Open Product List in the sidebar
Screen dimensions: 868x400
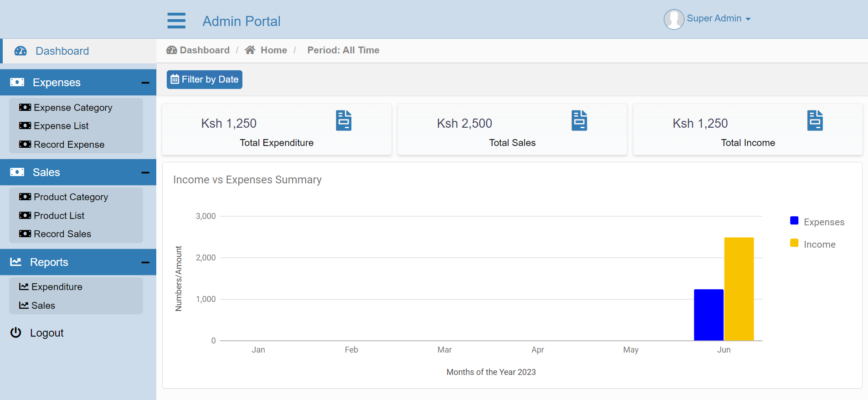tap(59, 216)
